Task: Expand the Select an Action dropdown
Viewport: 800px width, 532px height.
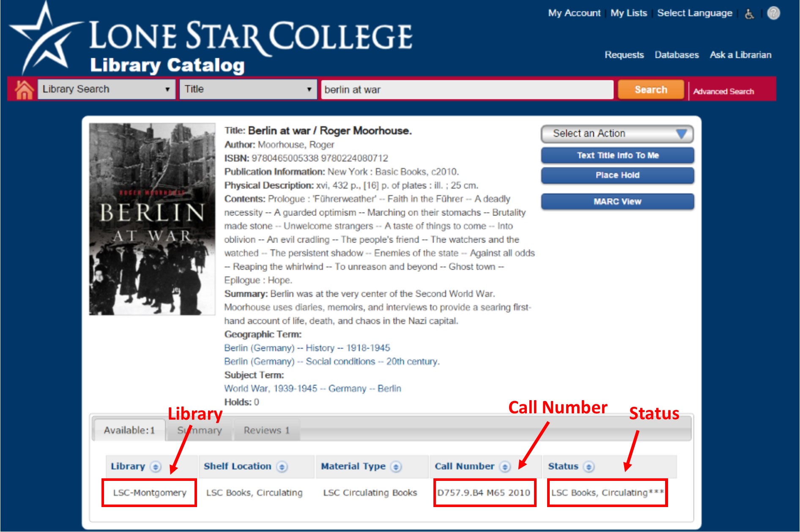Action: tap(617, 134)
